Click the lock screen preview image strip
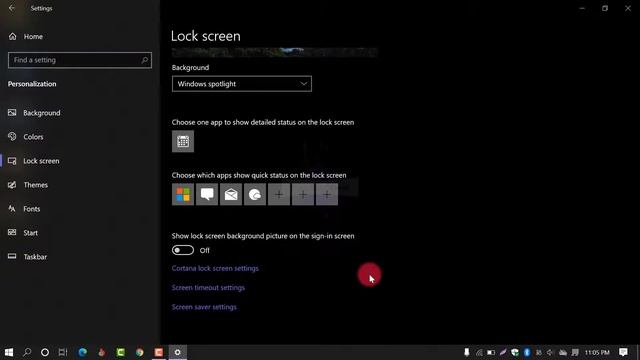The width and height of the screenshot is (640, 360). pos(275,52)
